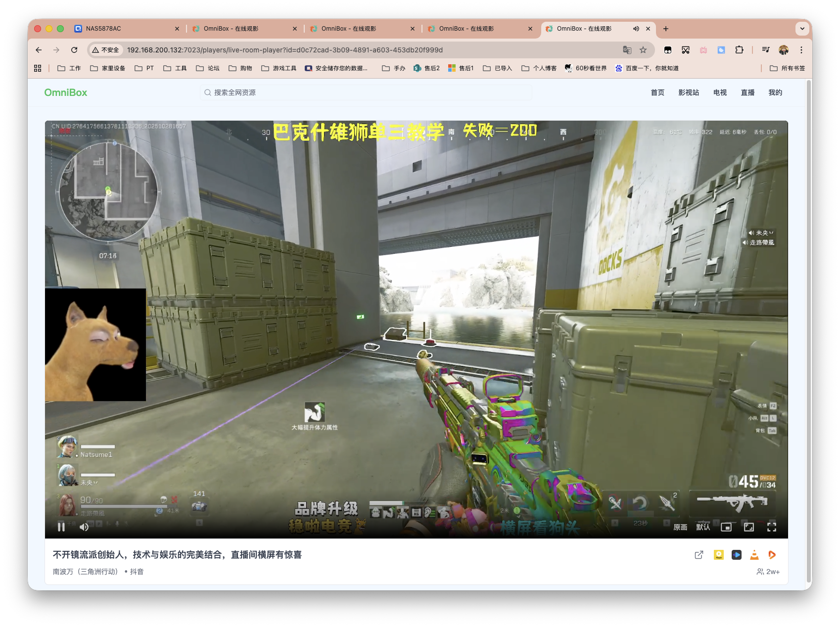Image resolution: width=840 pixels, height=627 pixels.
Task: Open the 默认 line selector
Action: pos(703,527)
